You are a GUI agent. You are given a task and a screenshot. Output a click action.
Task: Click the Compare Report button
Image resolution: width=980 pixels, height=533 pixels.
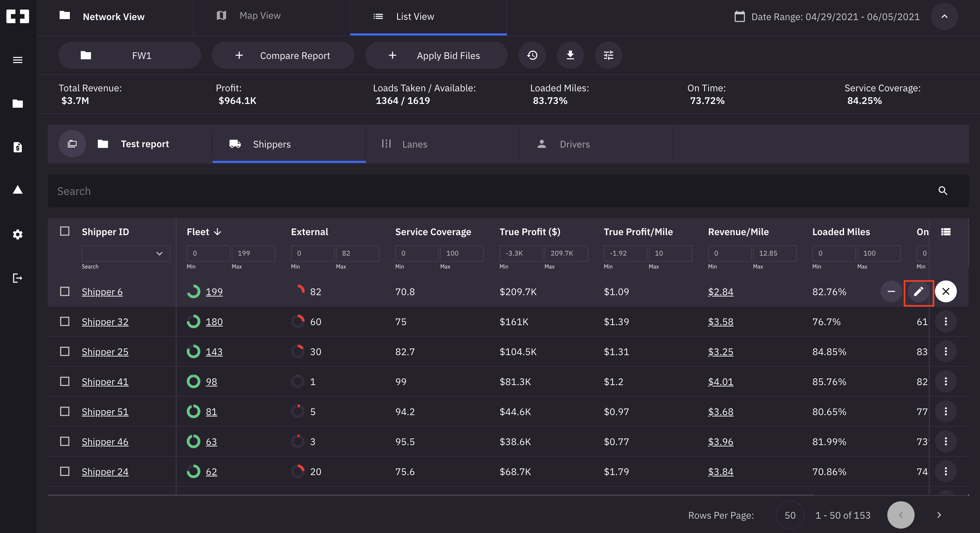283,55
